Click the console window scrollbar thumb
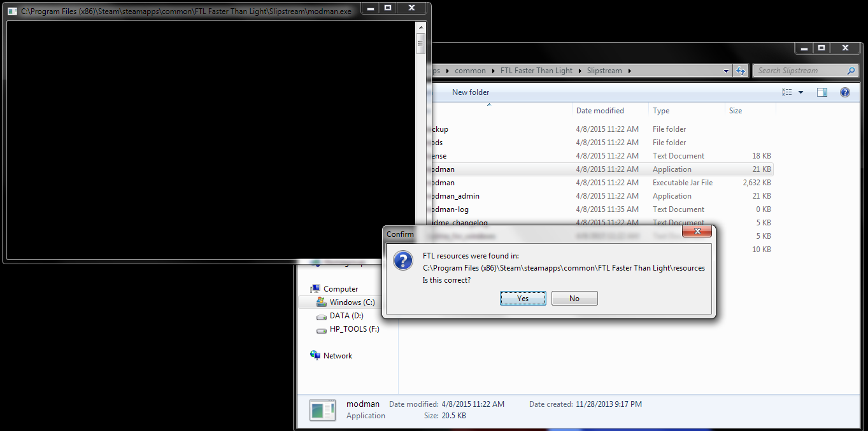The width and height of the screenshot is (868, 431). click(420, 43)
